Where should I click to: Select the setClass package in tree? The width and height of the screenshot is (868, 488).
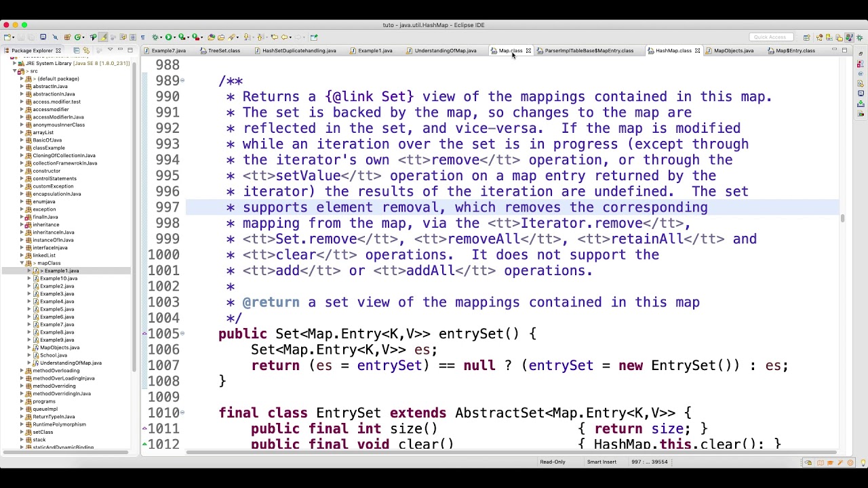(42, 432)
